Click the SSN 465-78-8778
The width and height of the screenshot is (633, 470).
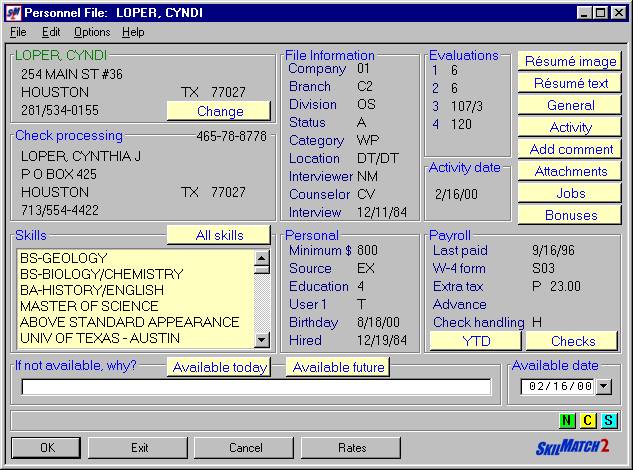tap(231, 136)
